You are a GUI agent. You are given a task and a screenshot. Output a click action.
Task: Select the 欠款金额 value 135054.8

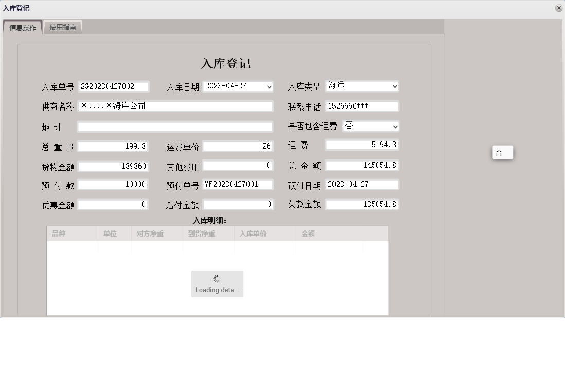[x=362, y=204]
